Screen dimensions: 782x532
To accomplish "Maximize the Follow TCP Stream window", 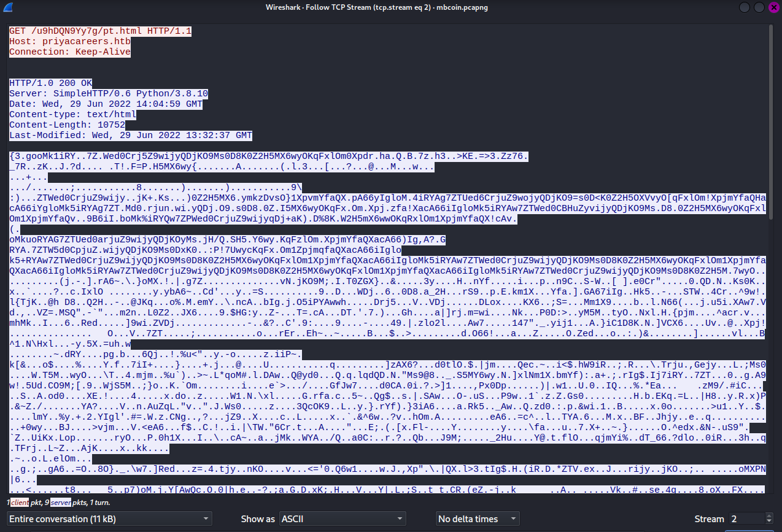I will [759, 7].
